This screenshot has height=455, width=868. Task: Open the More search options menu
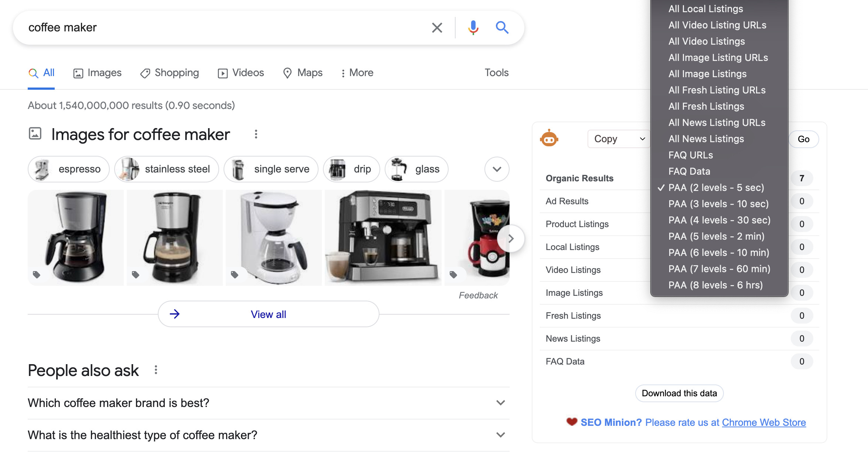click(355, 72)
